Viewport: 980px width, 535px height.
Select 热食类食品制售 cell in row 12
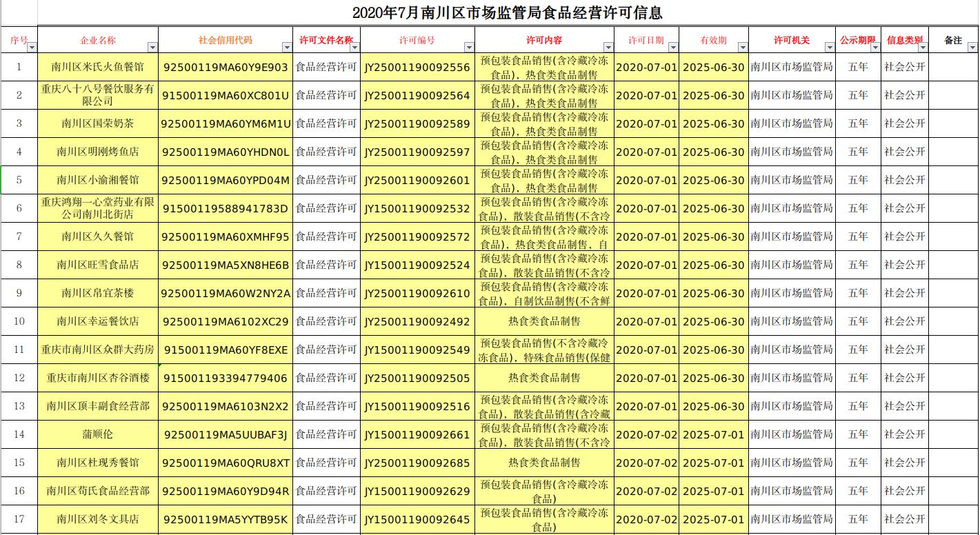coord(544,378)
